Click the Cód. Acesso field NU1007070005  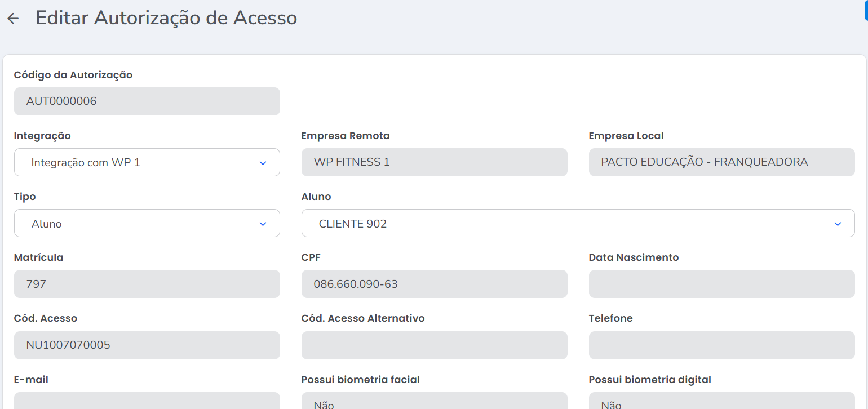click(x=147, y=345)
